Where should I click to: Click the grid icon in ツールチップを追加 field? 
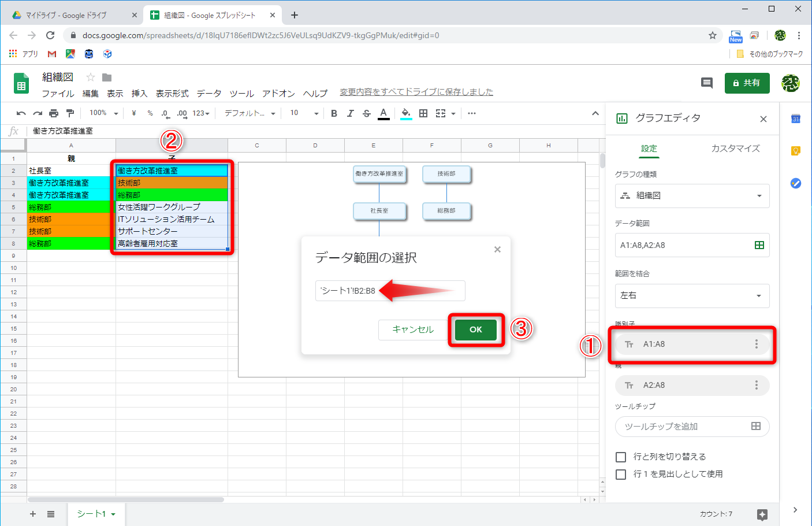click(x=756, y=426)
